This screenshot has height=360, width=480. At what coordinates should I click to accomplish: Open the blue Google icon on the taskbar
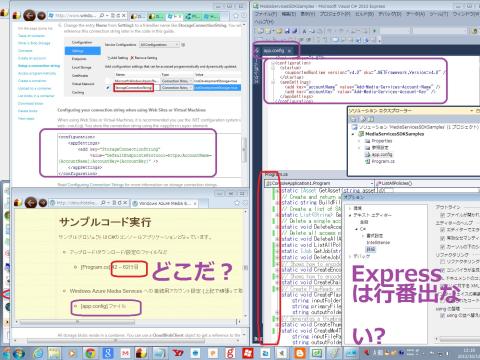click(x=107, y=353)
